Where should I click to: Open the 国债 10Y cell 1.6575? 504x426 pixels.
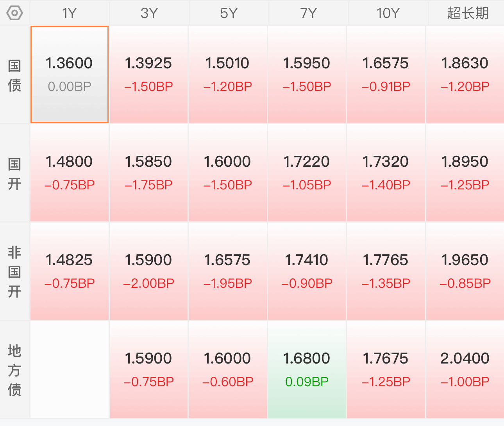386,75
